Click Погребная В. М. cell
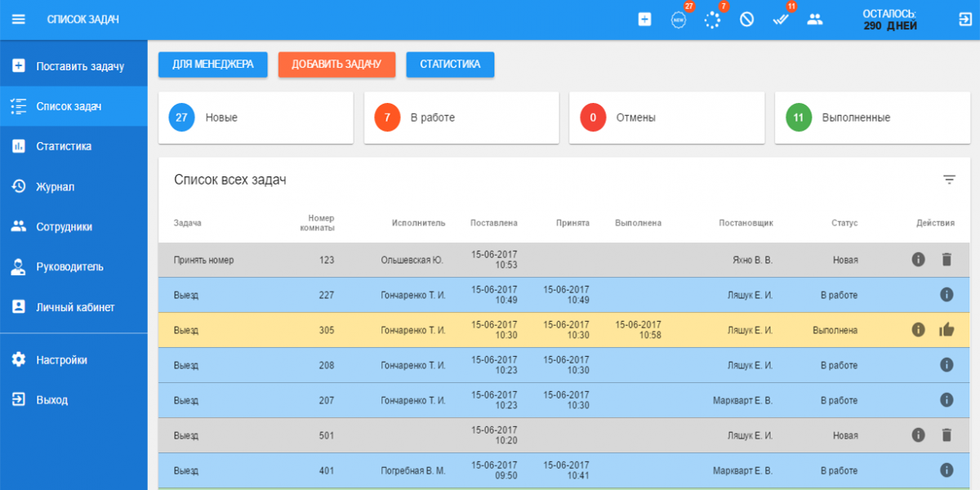Screen dimensions: 980x490 (413, 470)
